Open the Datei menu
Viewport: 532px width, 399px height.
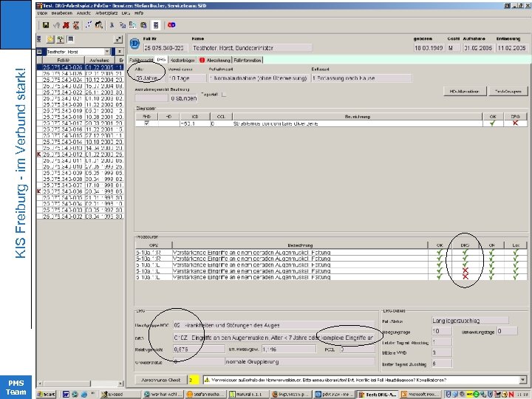[42, 13]
